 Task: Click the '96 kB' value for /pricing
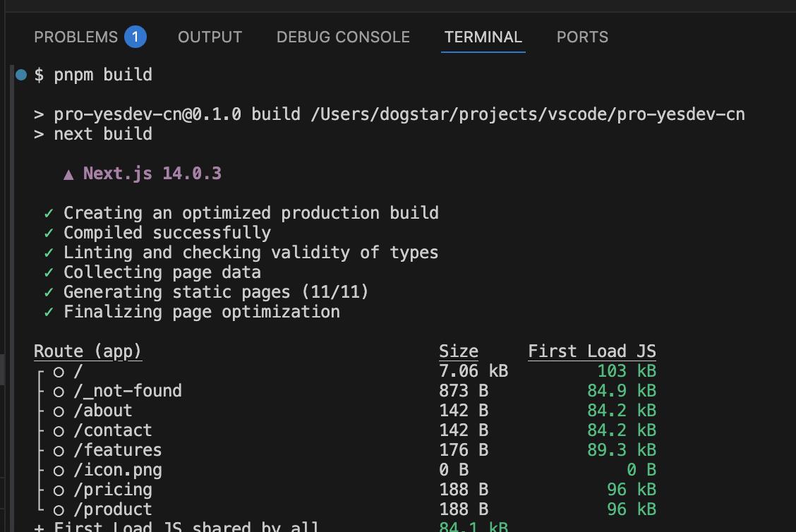pyautogui.click(x=632, y=490)
